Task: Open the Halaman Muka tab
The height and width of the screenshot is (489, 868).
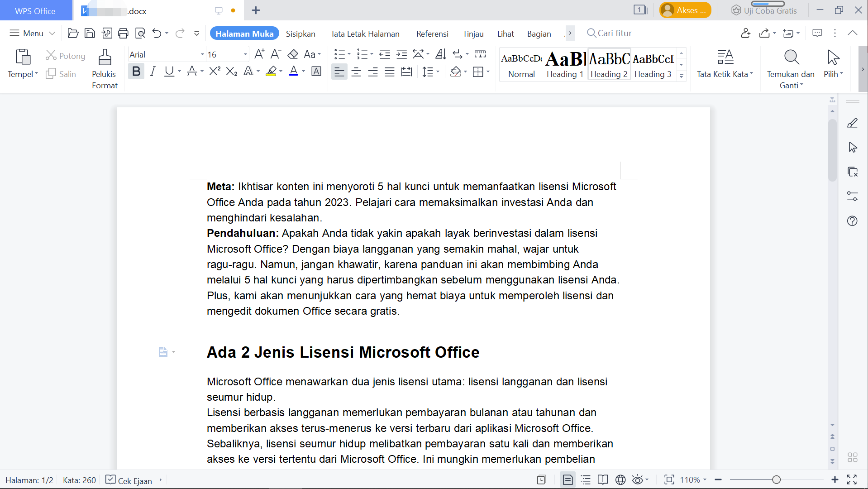Action: pyautogui.click(x=244, y=34)
